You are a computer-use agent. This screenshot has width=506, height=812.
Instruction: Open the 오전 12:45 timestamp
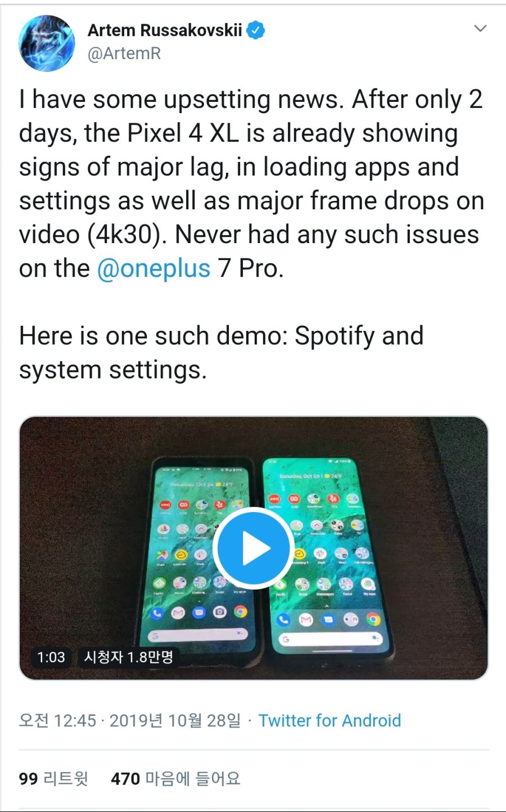57,720
